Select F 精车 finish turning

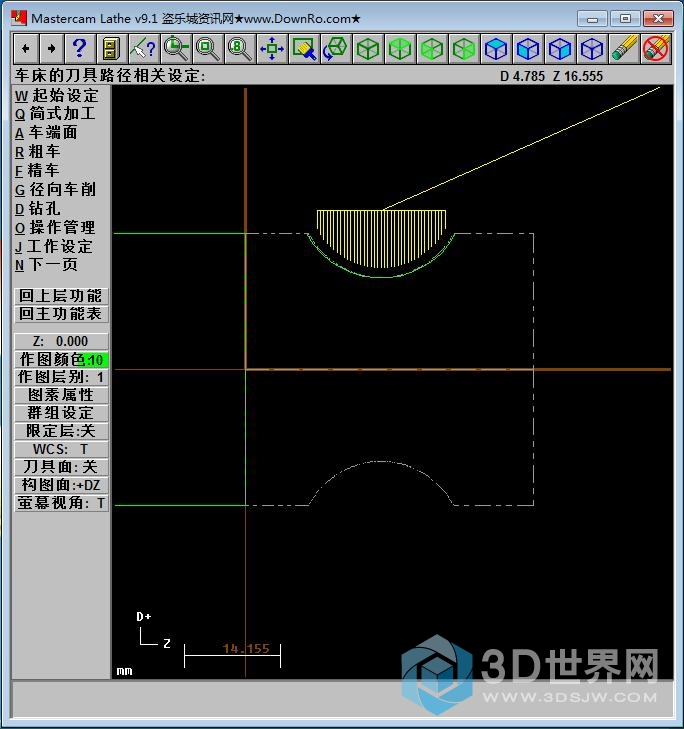coord(37,171)
